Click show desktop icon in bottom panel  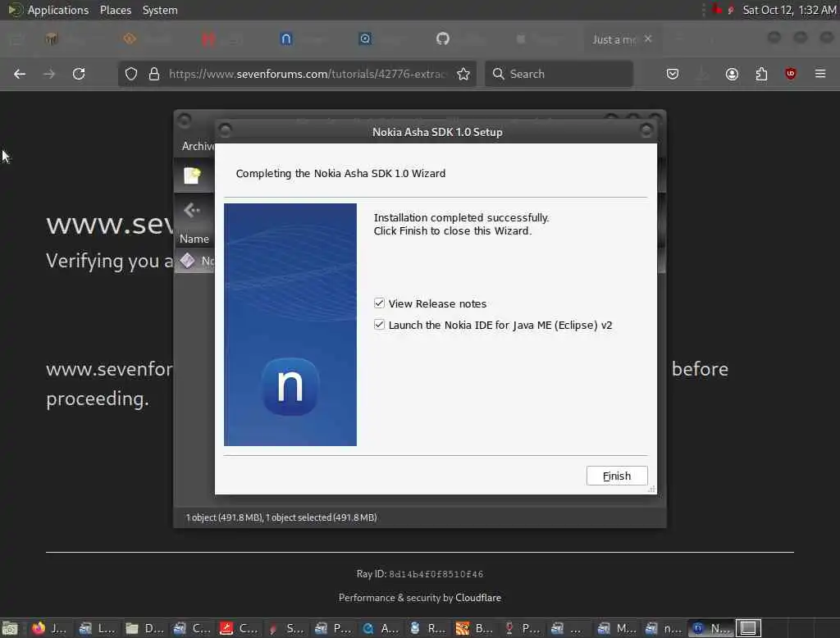[10, 628]
